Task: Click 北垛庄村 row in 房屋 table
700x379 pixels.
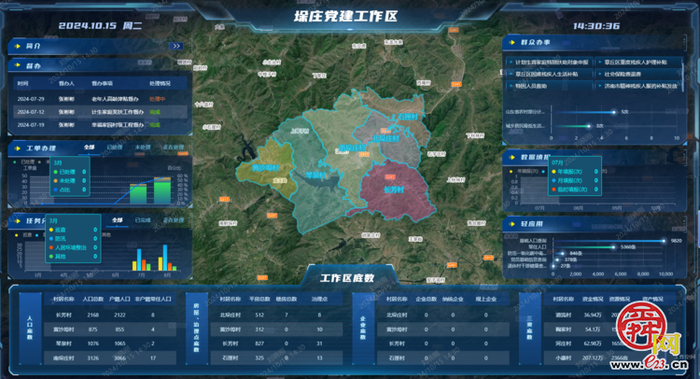Action: 277,315
